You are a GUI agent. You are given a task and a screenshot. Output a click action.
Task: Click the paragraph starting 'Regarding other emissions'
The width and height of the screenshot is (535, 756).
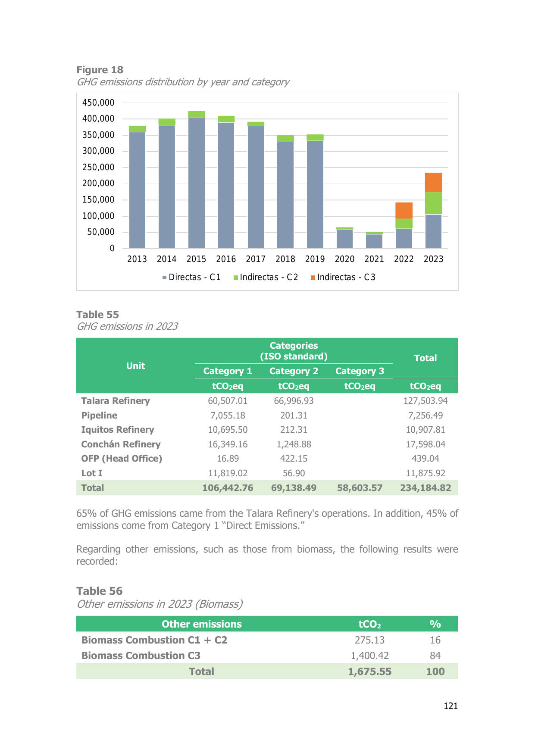267,555
